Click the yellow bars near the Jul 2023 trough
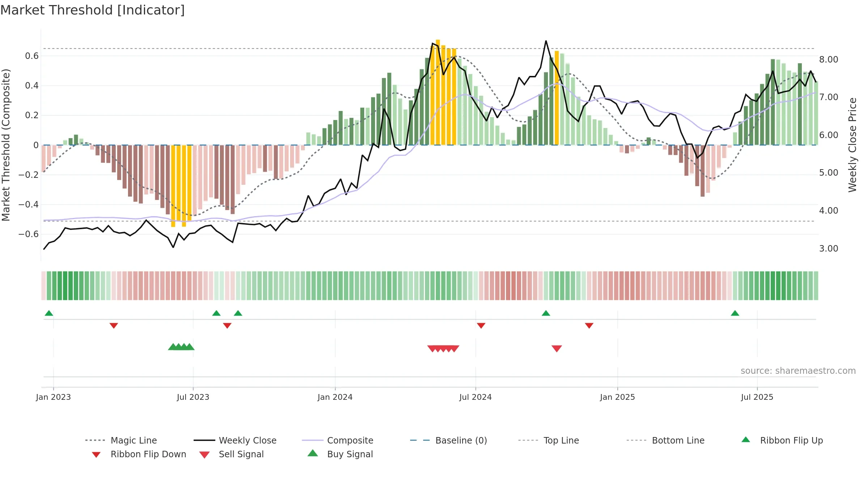Screen dimensions: 868x488 point(181,186)
